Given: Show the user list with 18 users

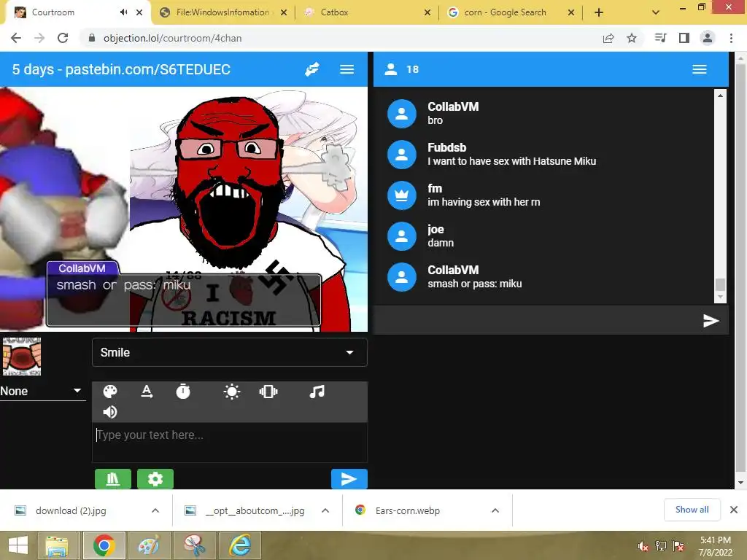Looking at the screenshot, I should click(x=402, y=69).
